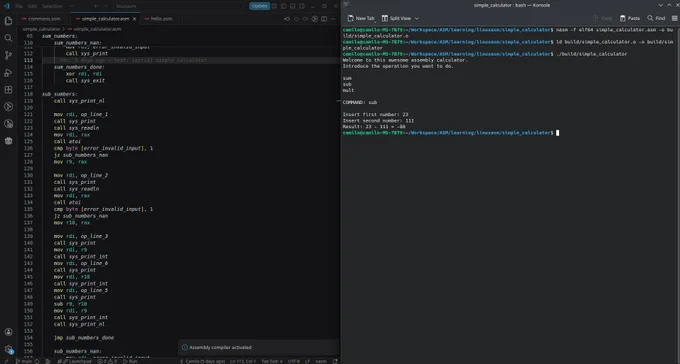Click the Konsole window icon in title bar
Image resolution: width=680 pixels, height=364 pixels.
tap(347, 5)
